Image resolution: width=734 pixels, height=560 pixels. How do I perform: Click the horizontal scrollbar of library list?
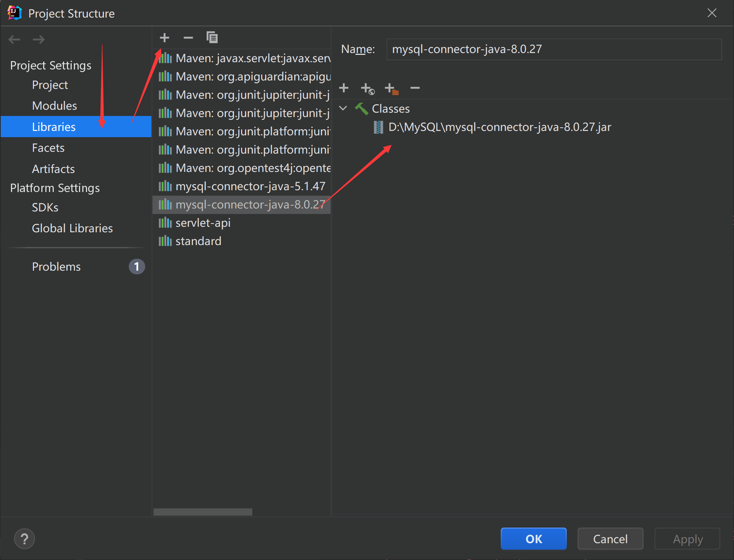203,512
